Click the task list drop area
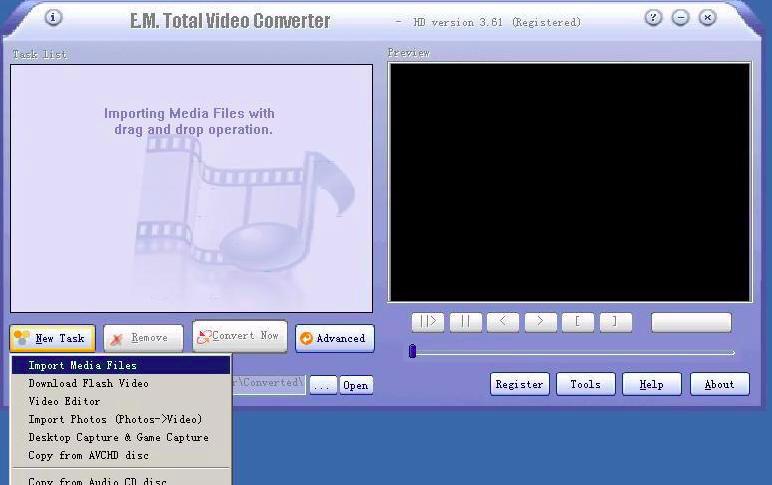The height and width of the screenshot is (485, 772). point(192,189)
